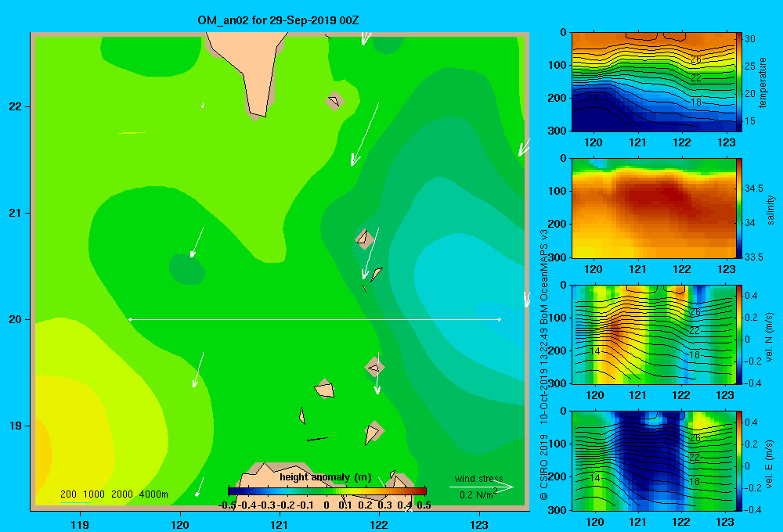Click the vel. N color scale bar

tap(739, 334)
